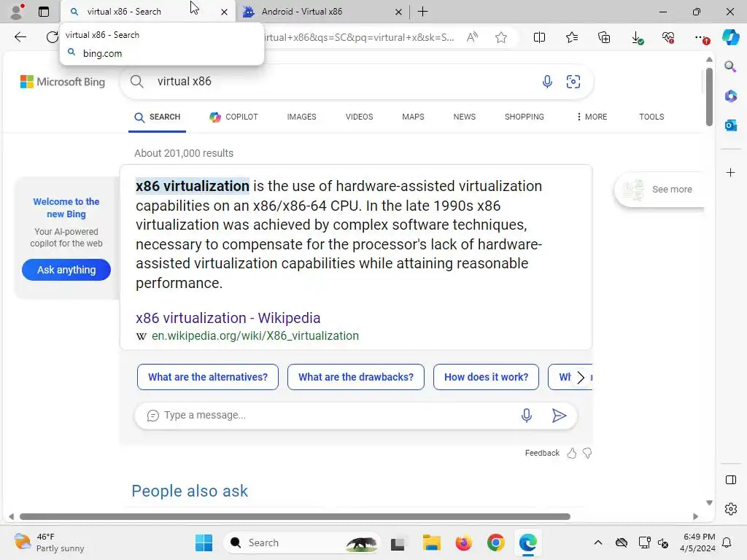This screenshot has width=747, height=560.
Task: Open Microsoft 365 sidebar icon
Action: click(x=730, y=96)
